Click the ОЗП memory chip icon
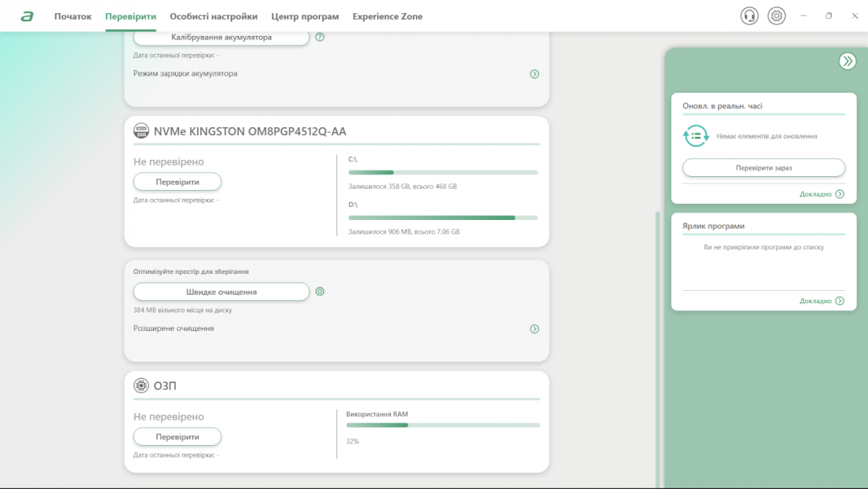 pyautogui.click(x=142, y=385)
